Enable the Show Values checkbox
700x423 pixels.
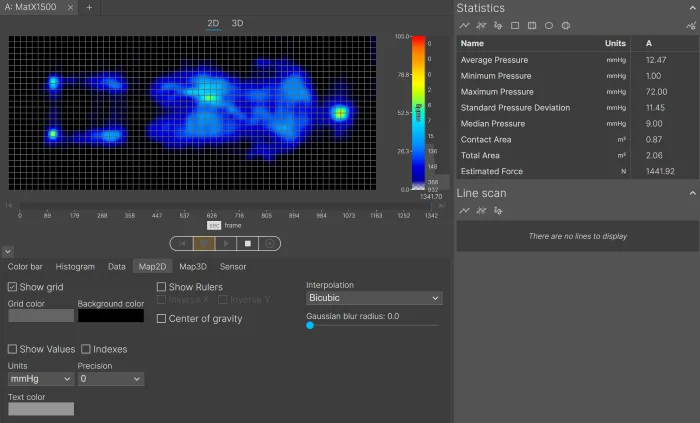(x=13, y=349)
